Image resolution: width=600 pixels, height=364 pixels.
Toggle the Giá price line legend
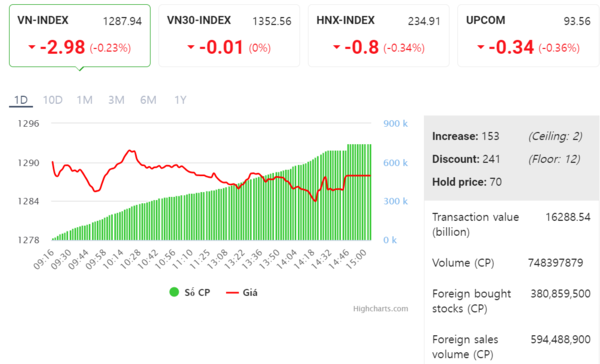pos(242,292)
